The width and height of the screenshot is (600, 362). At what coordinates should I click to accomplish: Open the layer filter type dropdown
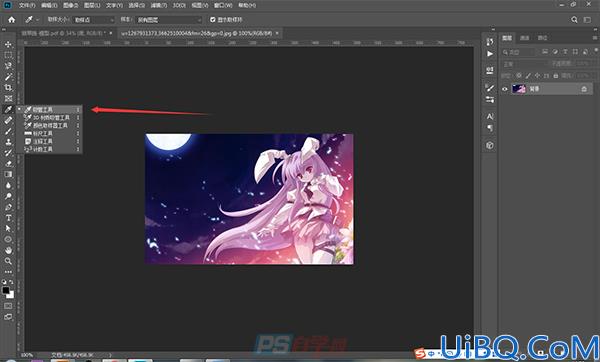tap(520, 52)
